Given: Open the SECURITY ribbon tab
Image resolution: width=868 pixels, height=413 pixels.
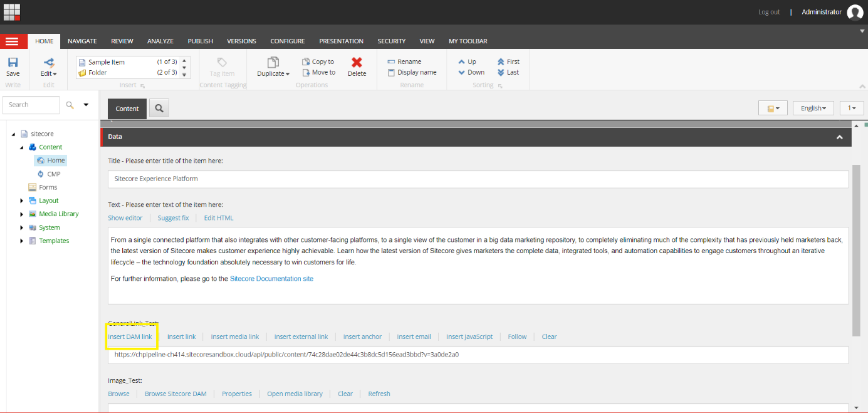Looking at the screenshot, I should click(392, 41).
